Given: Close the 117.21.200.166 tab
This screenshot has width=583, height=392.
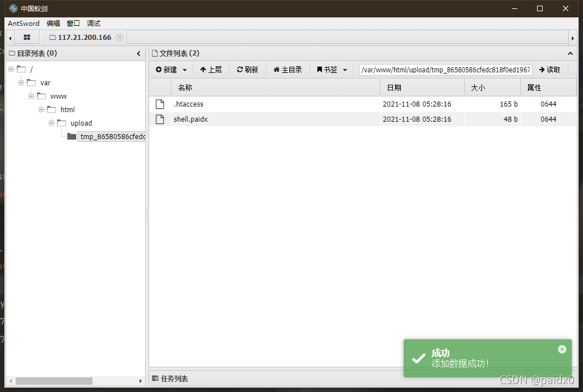Looking at the screenshot, I should click(120, 37).
